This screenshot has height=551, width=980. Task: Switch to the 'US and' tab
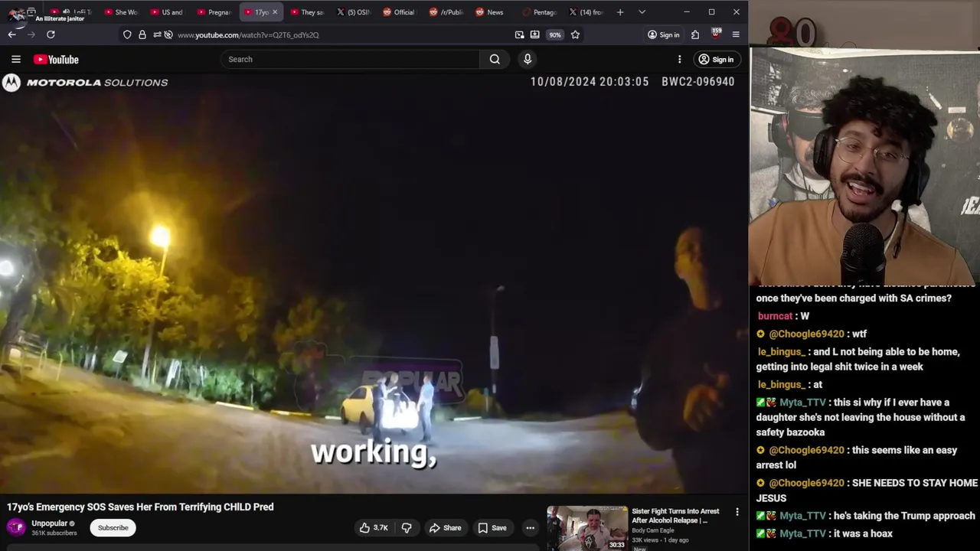(x=167, y=12)
